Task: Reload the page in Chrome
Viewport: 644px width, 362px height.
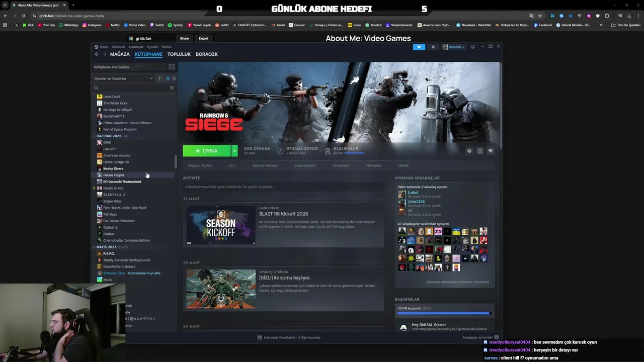Action: pos(23,16)
